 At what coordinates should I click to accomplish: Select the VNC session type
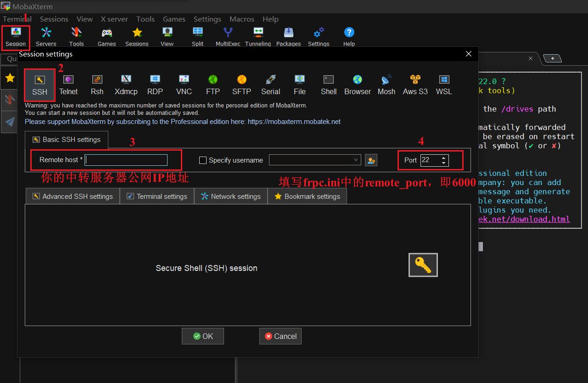(x=184, y=85)
